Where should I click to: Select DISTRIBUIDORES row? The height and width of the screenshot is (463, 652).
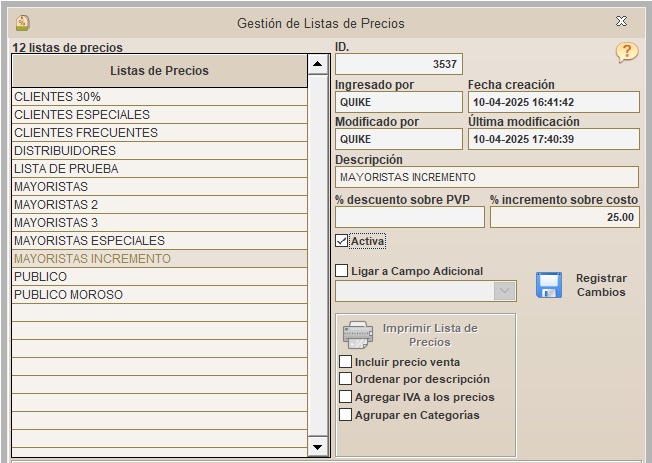pos(160,151)
